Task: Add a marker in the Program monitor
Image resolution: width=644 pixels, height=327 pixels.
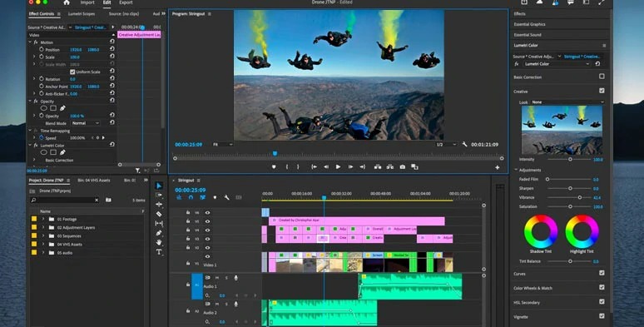Action: [274, 166]
